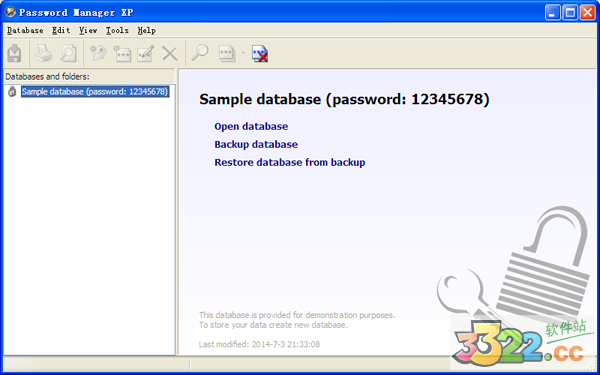Open the dropdown arrow beside copy password icon

[243, 53]
